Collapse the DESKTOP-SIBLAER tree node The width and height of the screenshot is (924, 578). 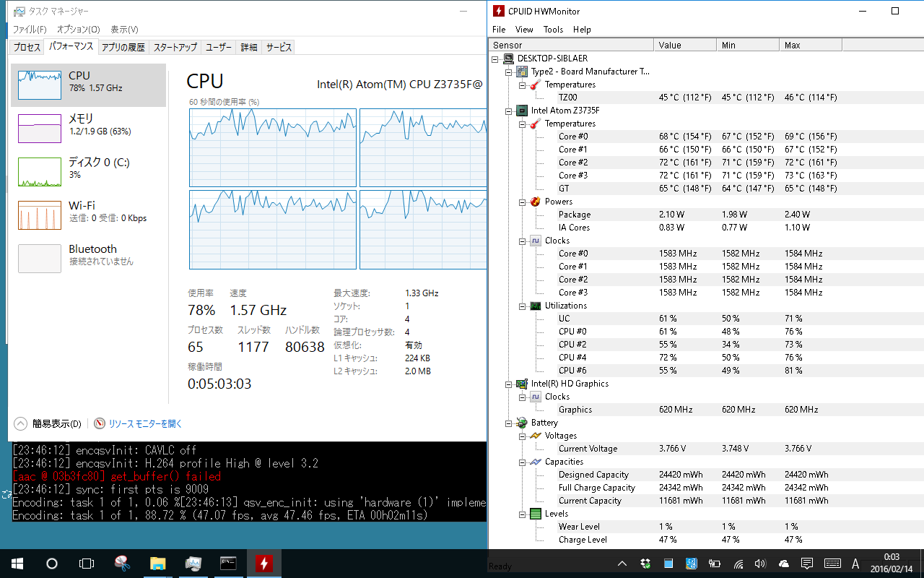tap(495, 59)
